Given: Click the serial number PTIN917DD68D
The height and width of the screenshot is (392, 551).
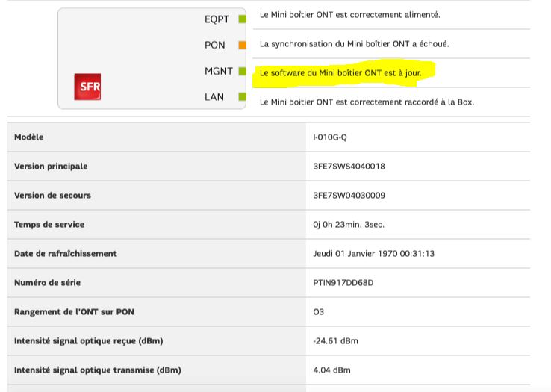Looking at the screenshot, I should (x=343, y=283).
